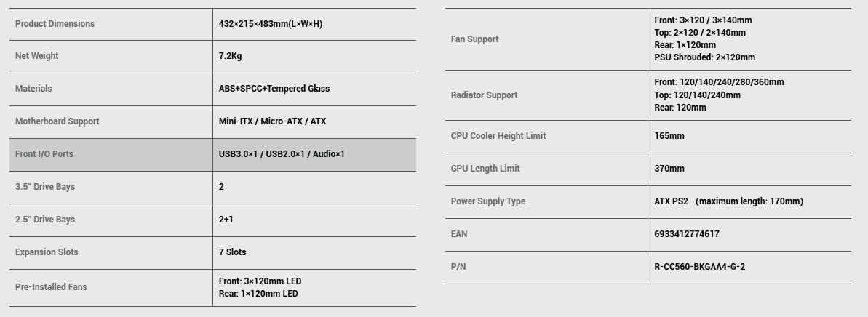Click the Net Weight row label
This screenshot has width=868, height=317.
tap(36, 56)
